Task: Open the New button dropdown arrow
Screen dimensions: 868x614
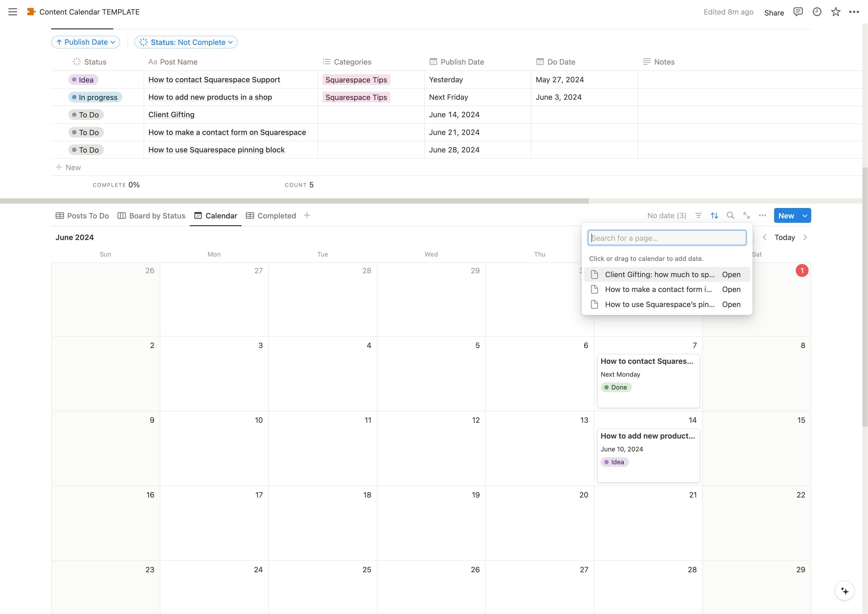Action: click(x=805, y=216)
